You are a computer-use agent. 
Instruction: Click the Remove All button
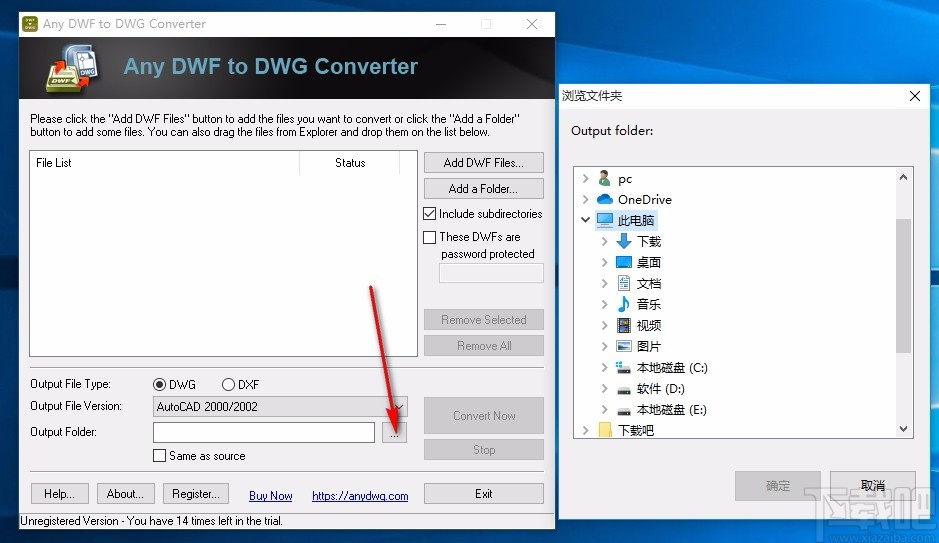pos(484,346)
